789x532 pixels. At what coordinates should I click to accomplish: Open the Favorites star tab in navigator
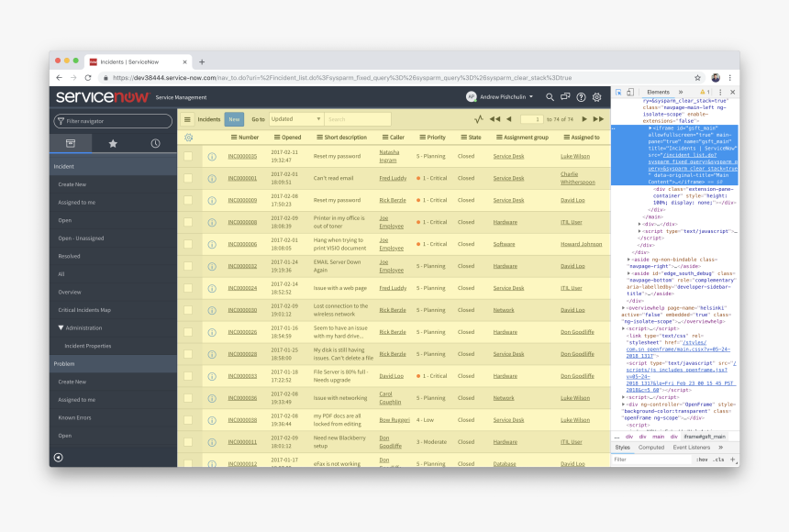[x=113, y=143]
